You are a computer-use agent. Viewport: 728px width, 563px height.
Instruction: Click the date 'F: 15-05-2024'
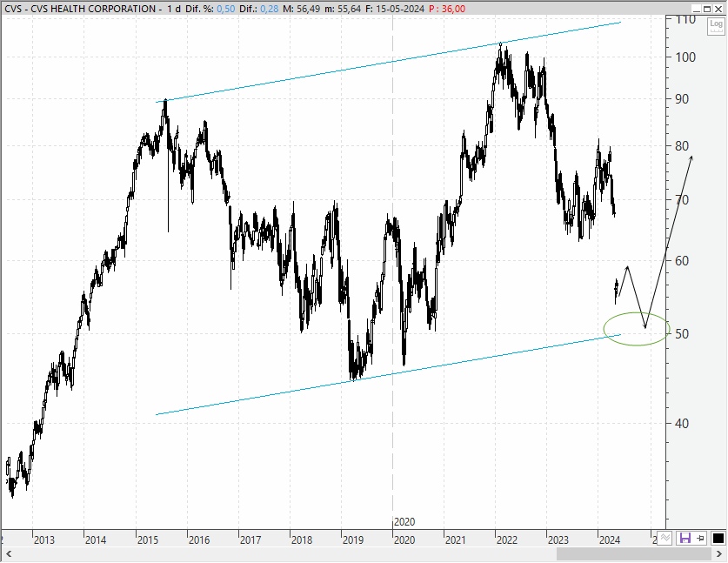click(x=395, y=9)
